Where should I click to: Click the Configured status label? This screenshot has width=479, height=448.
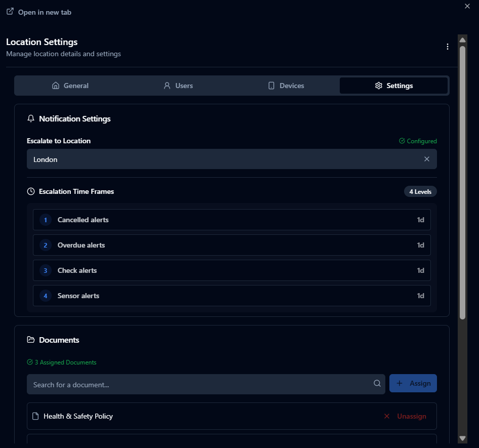[x=418, y=141]
